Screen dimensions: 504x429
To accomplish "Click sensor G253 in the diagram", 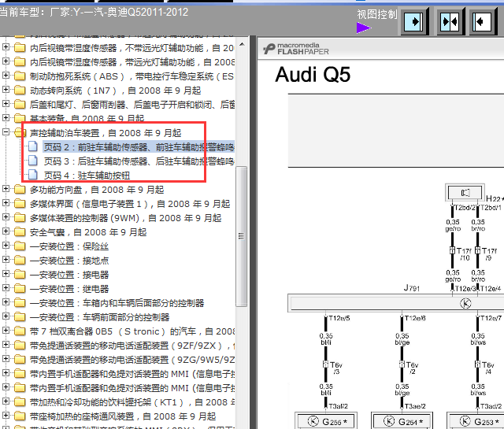I will click(477, 421).
